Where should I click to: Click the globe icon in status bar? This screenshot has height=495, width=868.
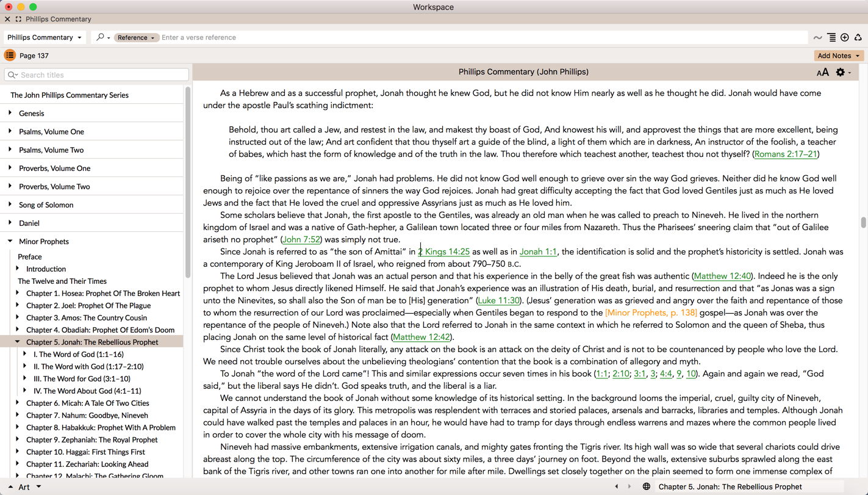pos(647,486)
